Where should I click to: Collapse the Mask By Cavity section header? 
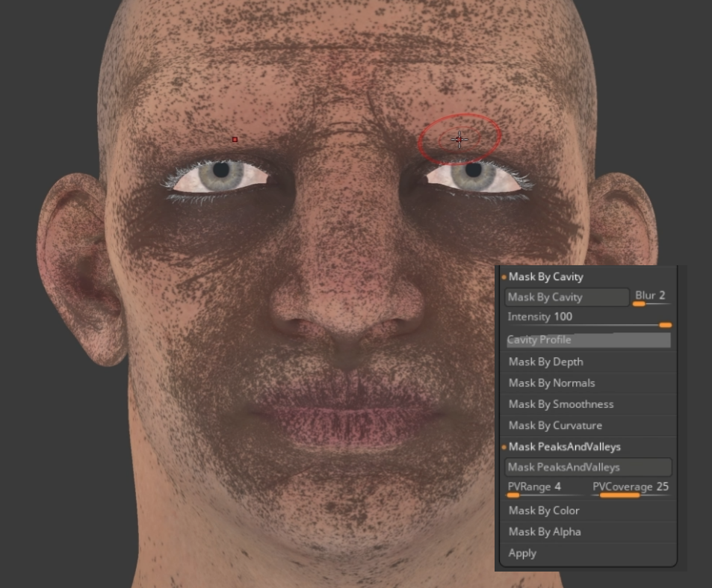point(546,277)
